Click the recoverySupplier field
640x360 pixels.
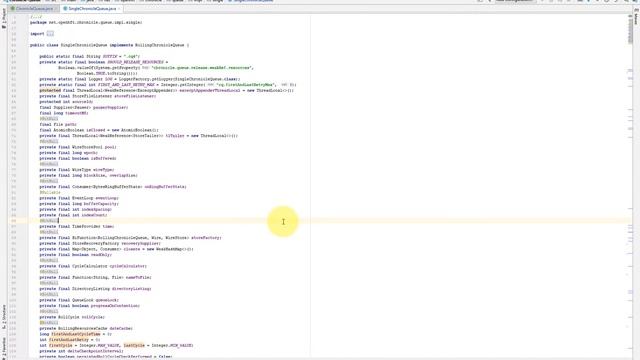(141, 243)
